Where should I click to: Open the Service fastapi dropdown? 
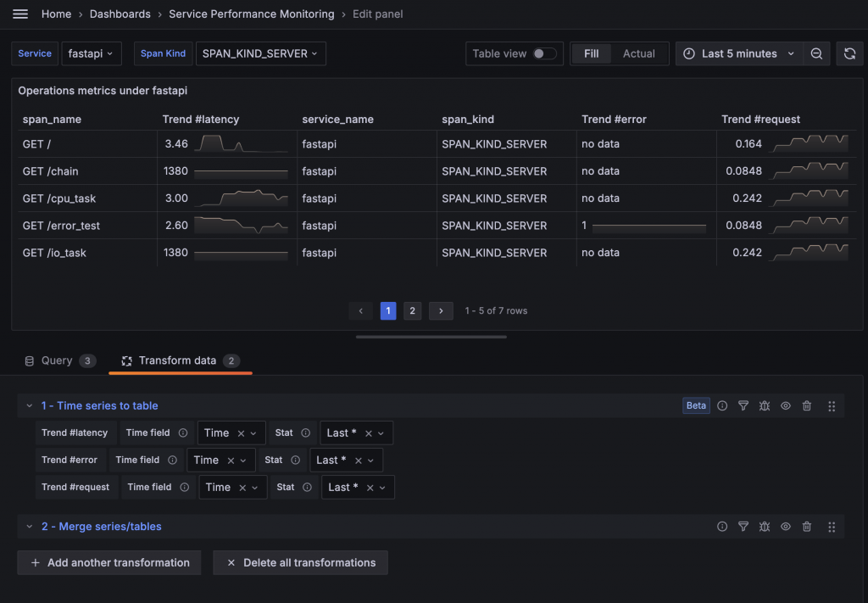[x=92, y=53]
